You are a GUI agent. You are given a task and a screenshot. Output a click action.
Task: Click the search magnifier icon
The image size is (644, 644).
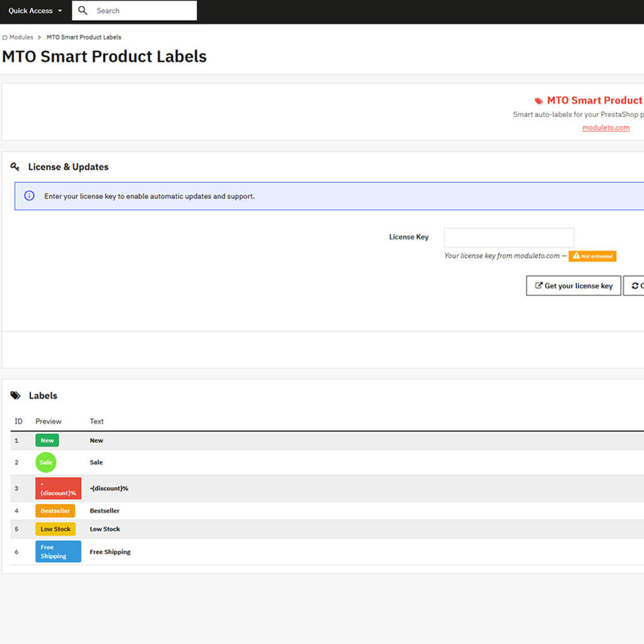point(83,11)
